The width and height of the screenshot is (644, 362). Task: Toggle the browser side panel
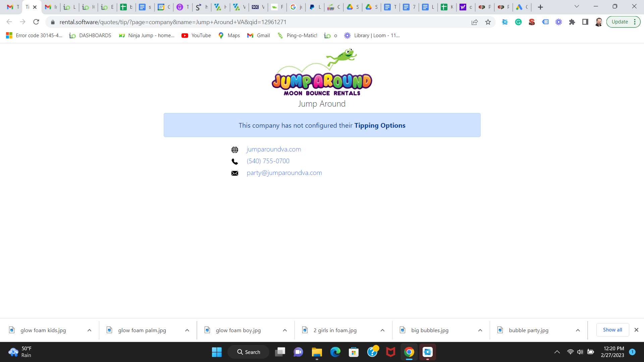585,22
